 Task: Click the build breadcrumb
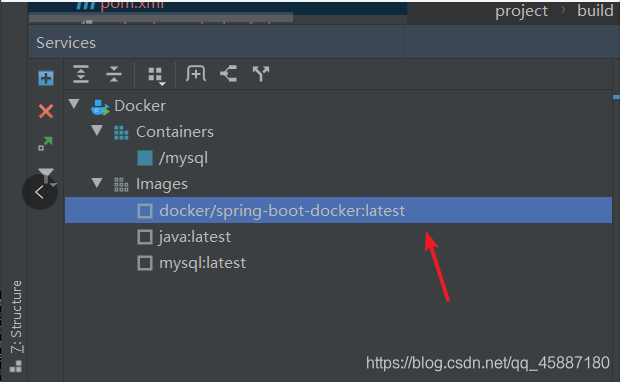pos(595,11)
